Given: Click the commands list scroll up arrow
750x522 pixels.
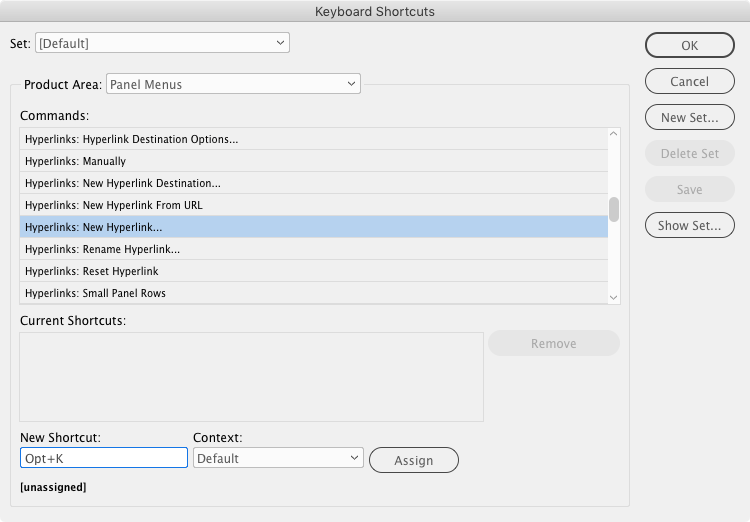Looking at the screenshot, I should 614,134.
